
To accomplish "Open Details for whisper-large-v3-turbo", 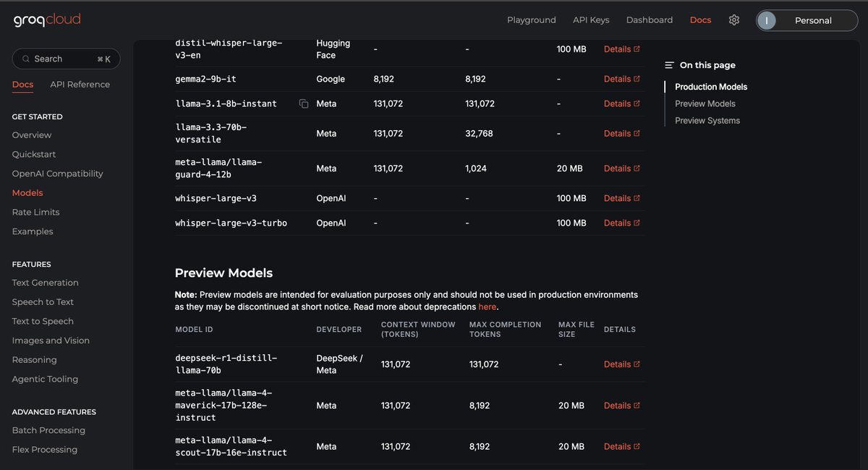I will pos(622,223).
